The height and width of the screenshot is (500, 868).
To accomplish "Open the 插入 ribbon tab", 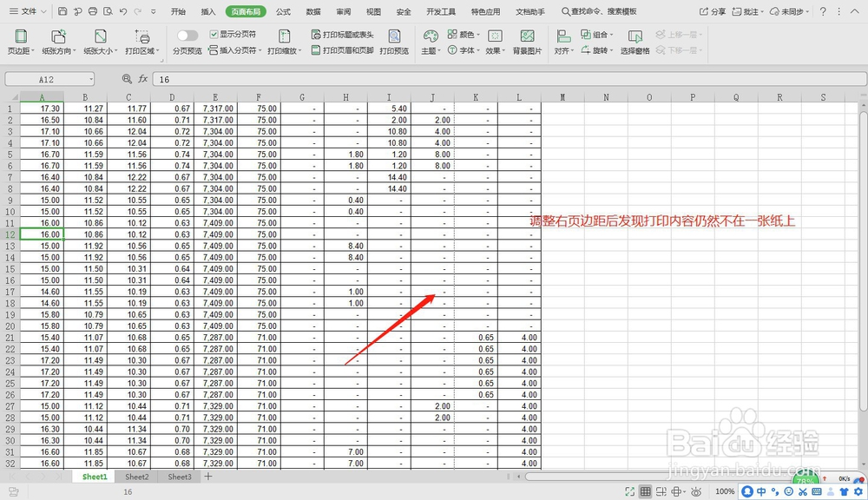I will pyautogui.click(x=208, y=11).
